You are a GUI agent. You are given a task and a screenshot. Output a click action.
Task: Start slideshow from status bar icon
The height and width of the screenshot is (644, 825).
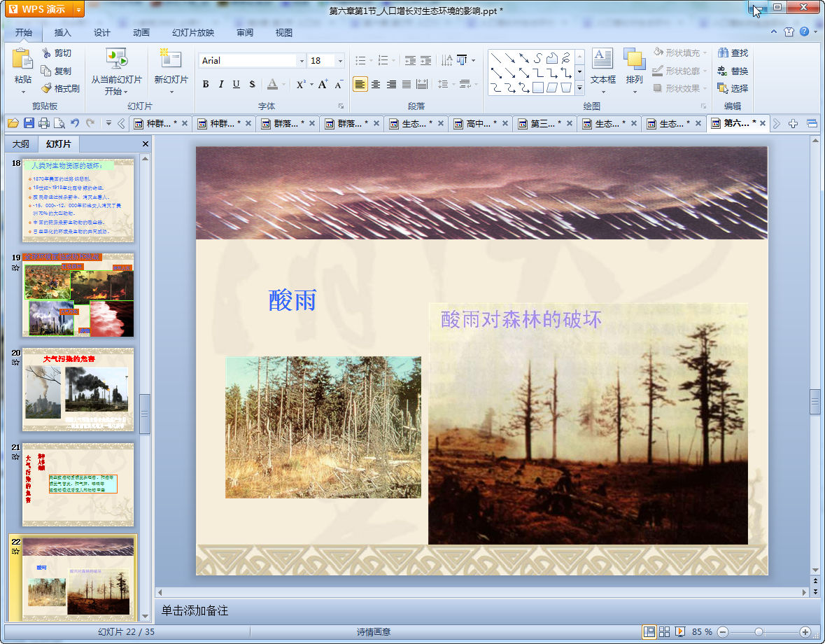click(x=679, y=632)
